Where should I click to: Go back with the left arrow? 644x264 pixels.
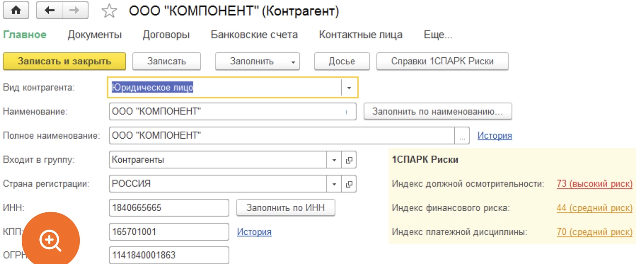coord(50,11)
